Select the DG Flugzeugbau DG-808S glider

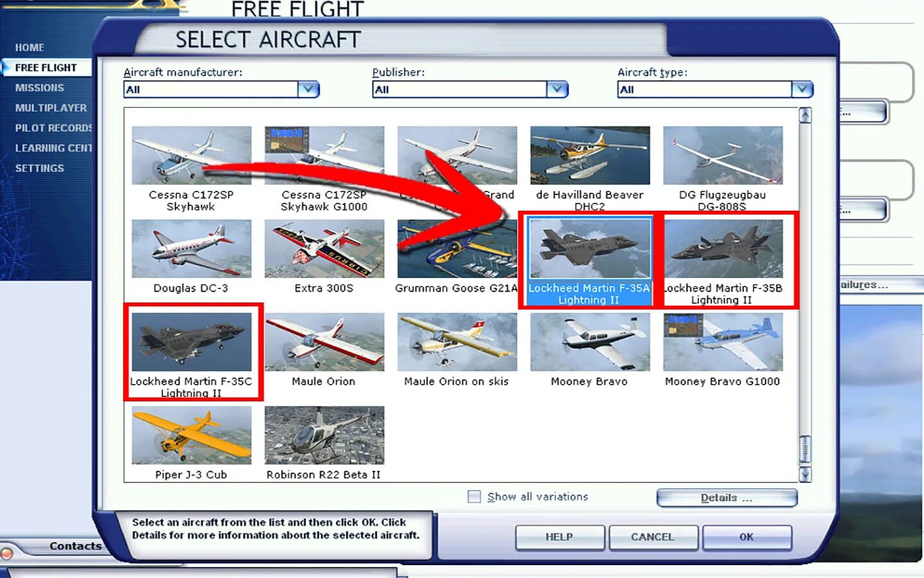pos(723,155)
